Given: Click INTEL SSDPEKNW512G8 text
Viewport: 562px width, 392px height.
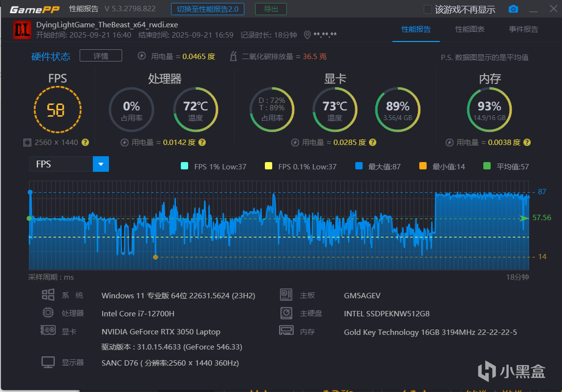Looking at the screenshot, I should coord(387,313).
